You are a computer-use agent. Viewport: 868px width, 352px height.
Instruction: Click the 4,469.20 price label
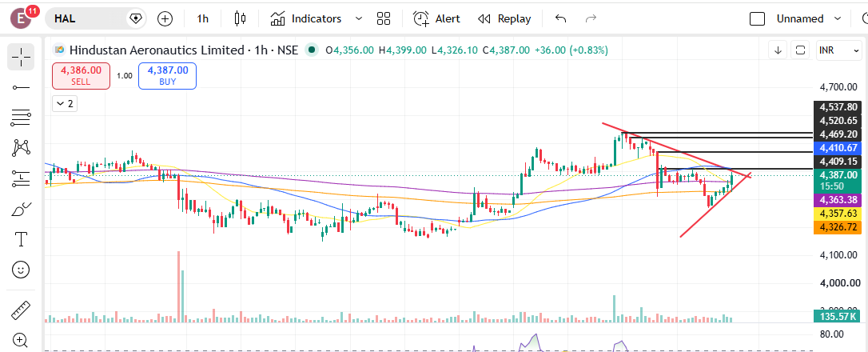[x=838, y=134]
